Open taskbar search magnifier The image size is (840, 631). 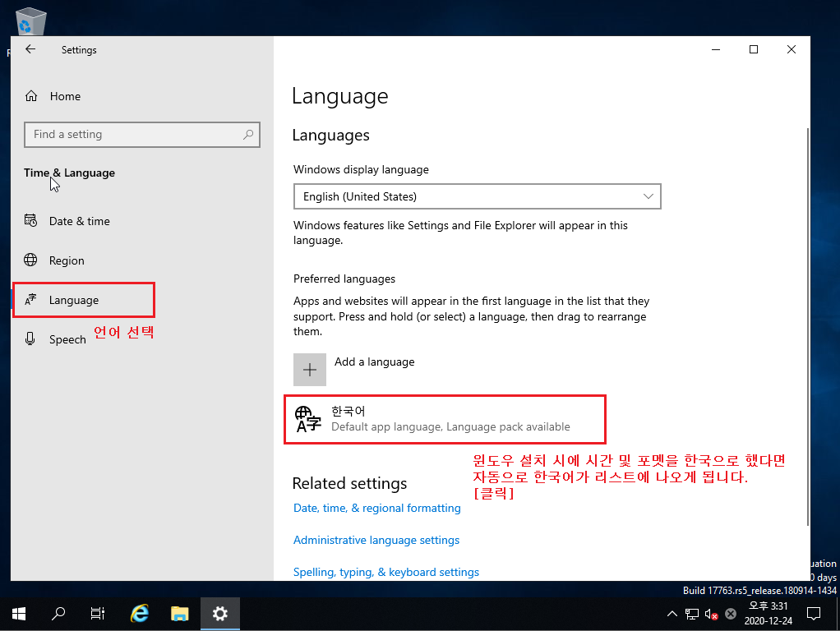[x=58, y=614]
